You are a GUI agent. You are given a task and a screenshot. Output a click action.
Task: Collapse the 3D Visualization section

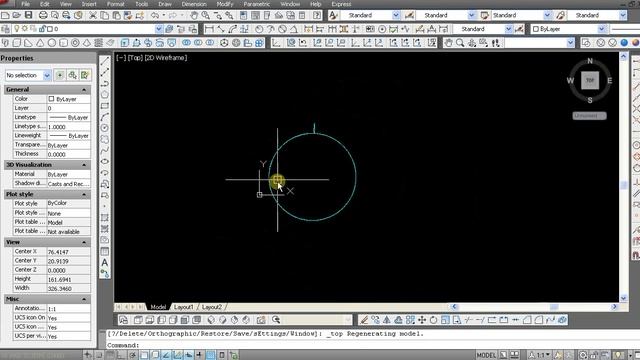(x=84, y=165)
